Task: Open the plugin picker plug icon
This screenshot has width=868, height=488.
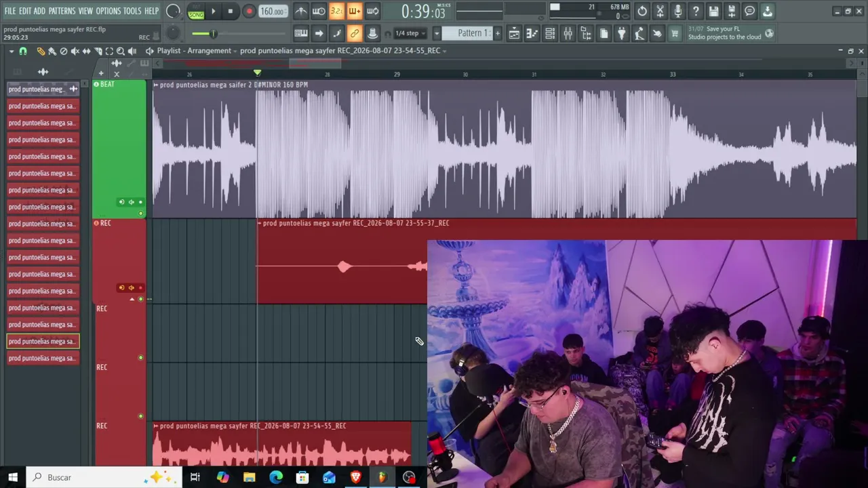Action: (621, 33)
